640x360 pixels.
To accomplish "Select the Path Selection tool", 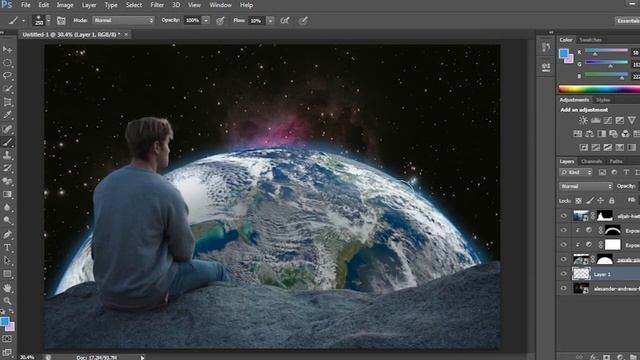I will (7, 260).
